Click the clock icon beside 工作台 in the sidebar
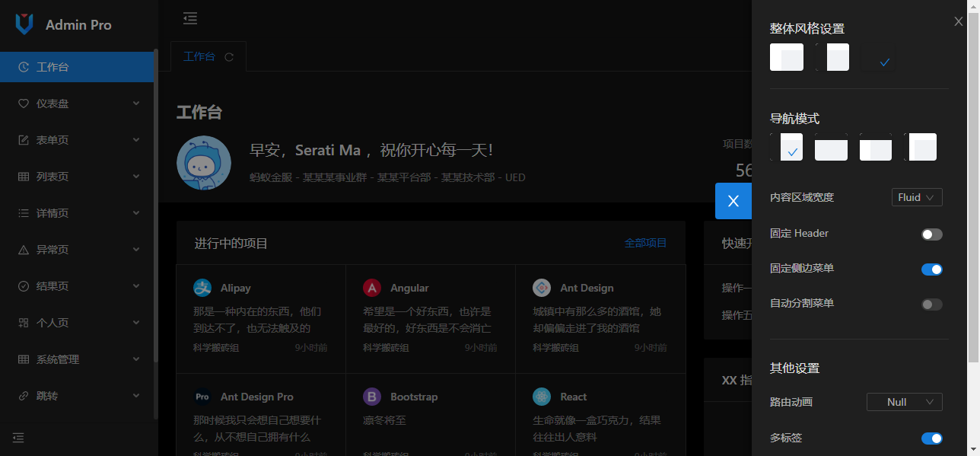Screen dimensions: 980x456 tap(24, 67)
